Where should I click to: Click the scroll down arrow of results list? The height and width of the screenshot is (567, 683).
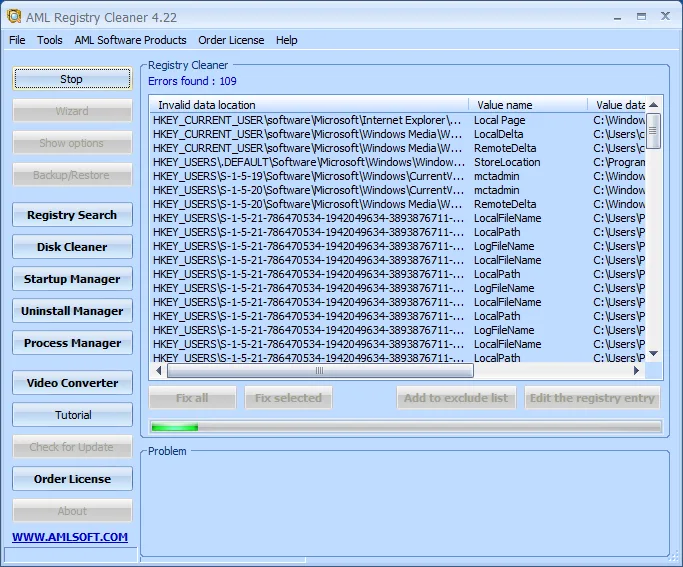pyautogui.click(x=653, y=353)
